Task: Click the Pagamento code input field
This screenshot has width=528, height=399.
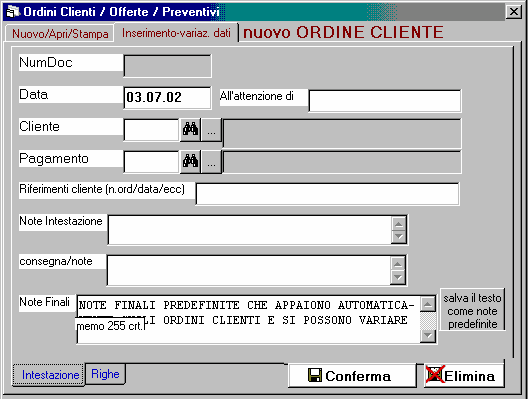Action: [151, 162]
